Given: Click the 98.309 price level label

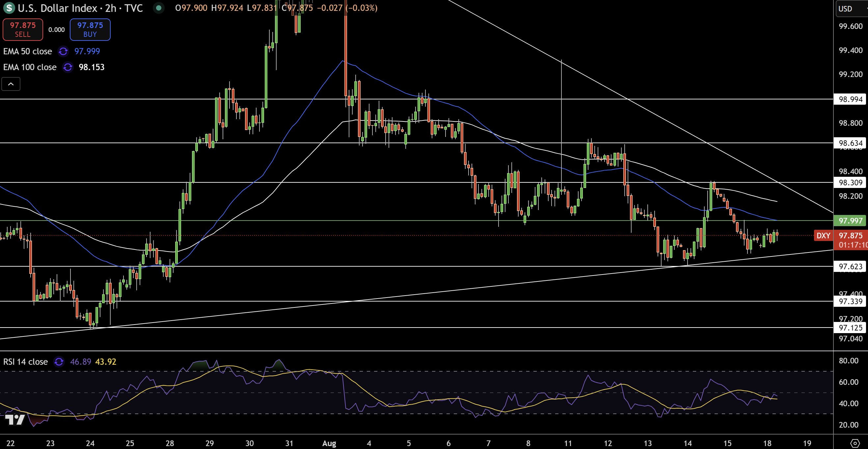Looking at the screenshot, I should (x=850, y=182).
